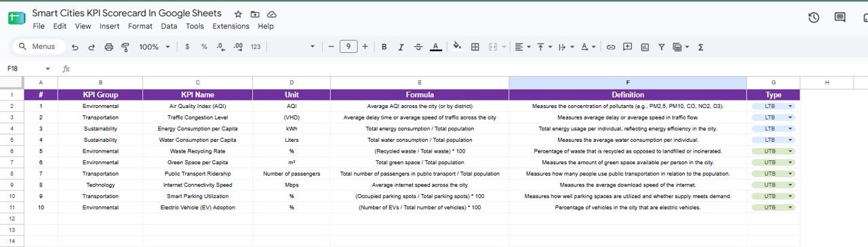Click the Borders icon
868x247 pixels.
pyautogui.click(x=475, y=47)
